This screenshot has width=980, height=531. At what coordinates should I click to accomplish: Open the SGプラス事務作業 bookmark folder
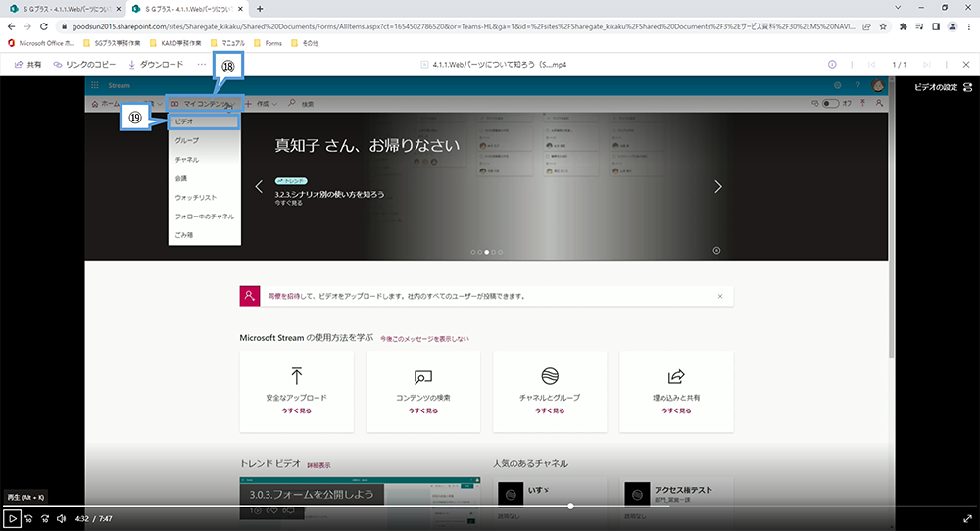click(112, 43)
